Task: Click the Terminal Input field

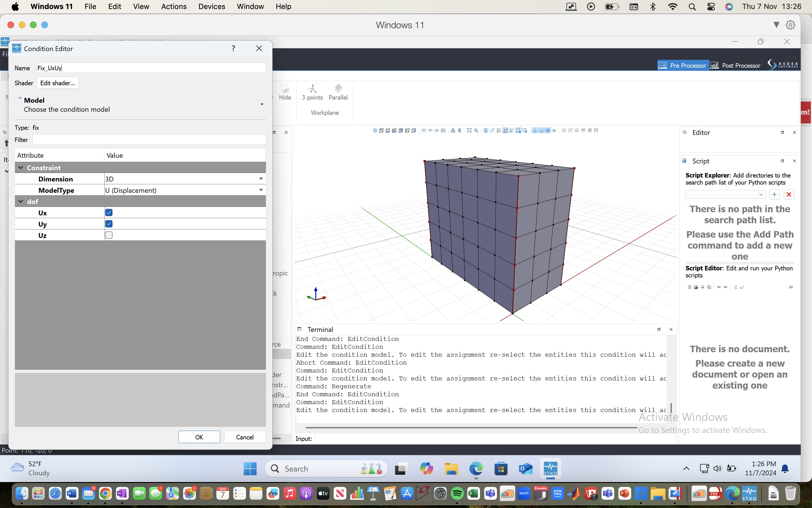Action: pyautogui.click(x=495, y=439)
